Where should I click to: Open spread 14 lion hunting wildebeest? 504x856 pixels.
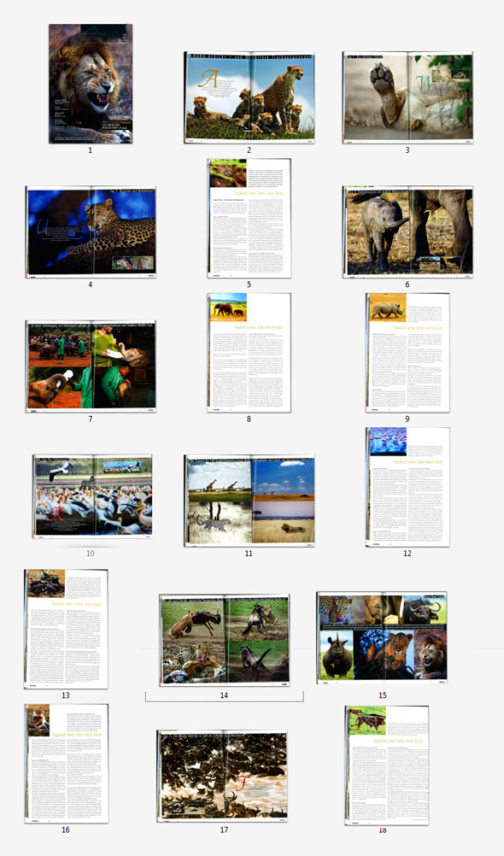click(x=225, y=640)
